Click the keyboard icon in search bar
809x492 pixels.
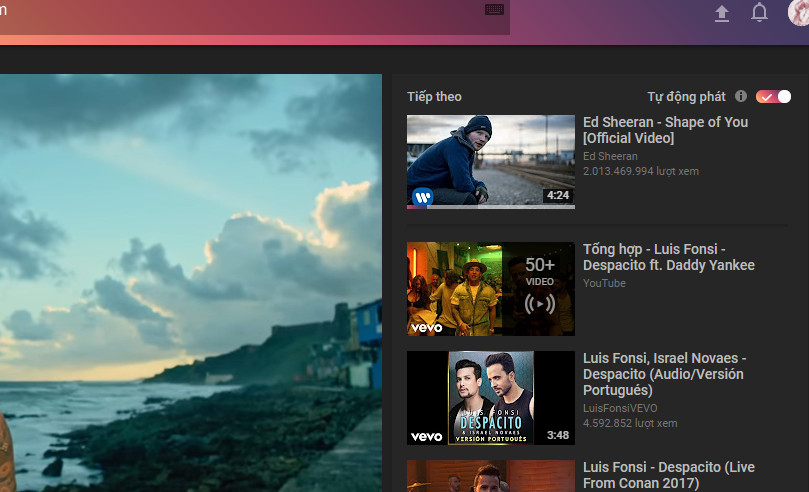pos(494,9)
